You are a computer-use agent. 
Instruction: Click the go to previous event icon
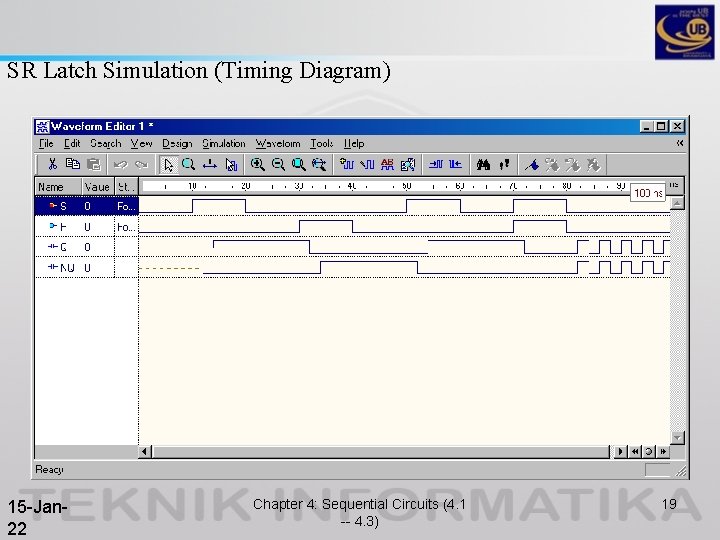coord(456,164)
